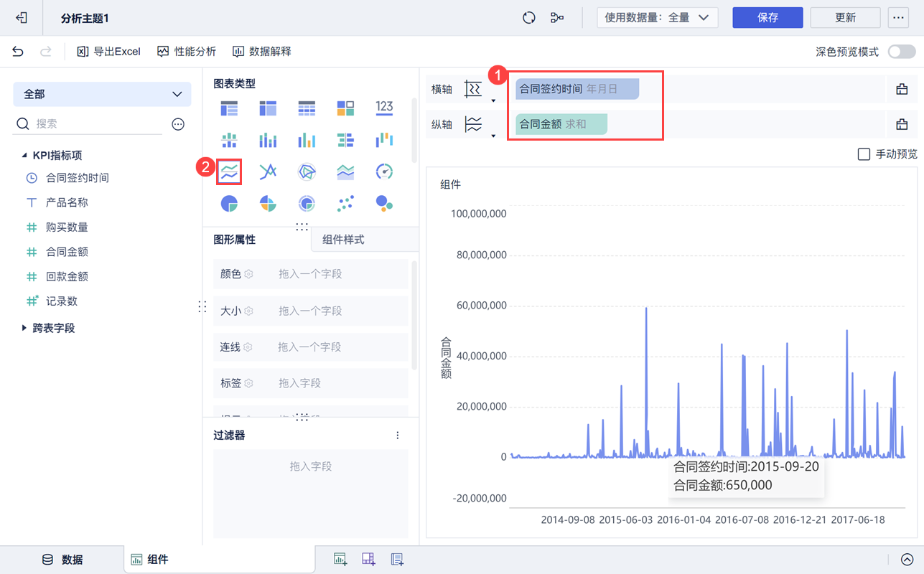Viewport: 924px width, 574px height.
Task: Open the three-dot menu beside 更新
Action: click(x=898, y=18)
